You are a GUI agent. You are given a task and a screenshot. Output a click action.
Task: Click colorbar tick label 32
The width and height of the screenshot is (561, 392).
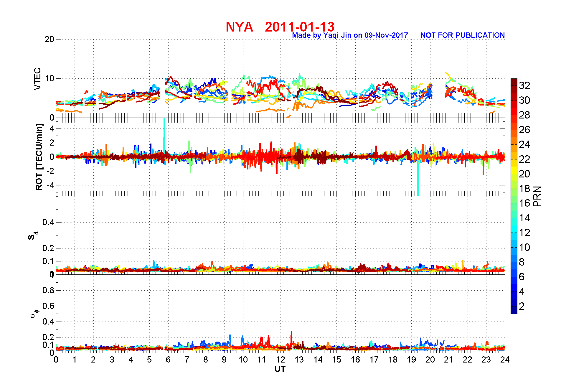coord(524,85)
